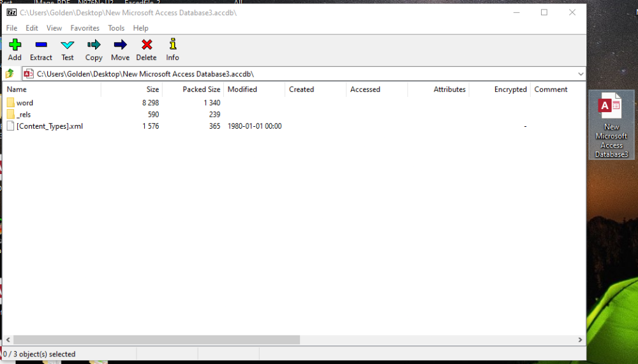Go up one folder level
638x364 pixels.
(x=10, y=73)
